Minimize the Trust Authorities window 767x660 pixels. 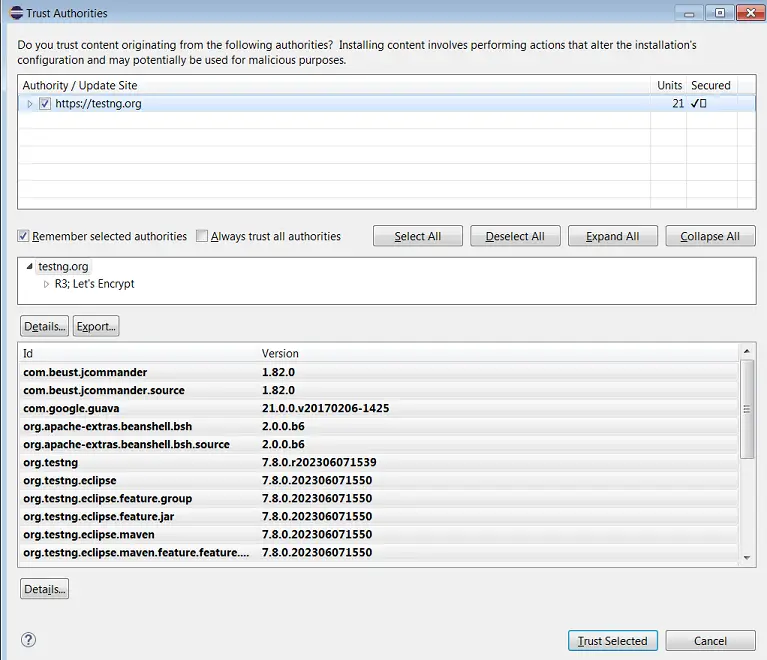coord(689,13)
